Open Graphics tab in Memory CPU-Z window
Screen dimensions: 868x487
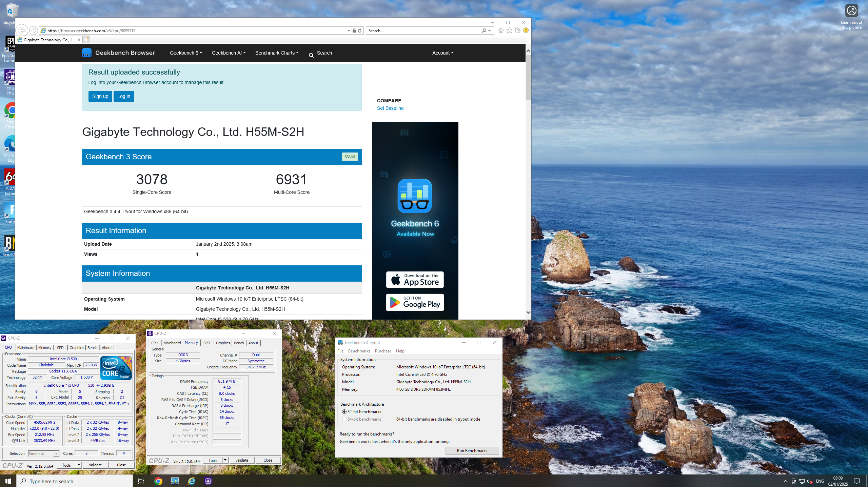[x=223, y=343]
